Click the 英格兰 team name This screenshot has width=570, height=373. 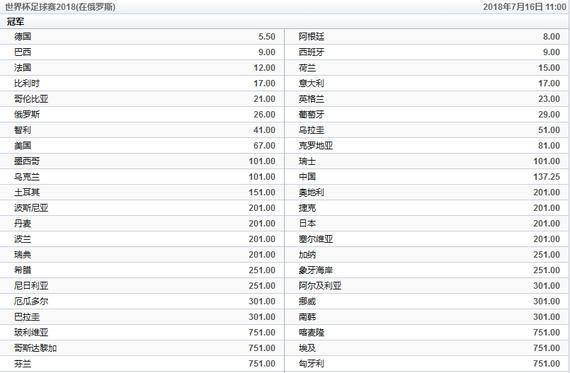[311, 99]
